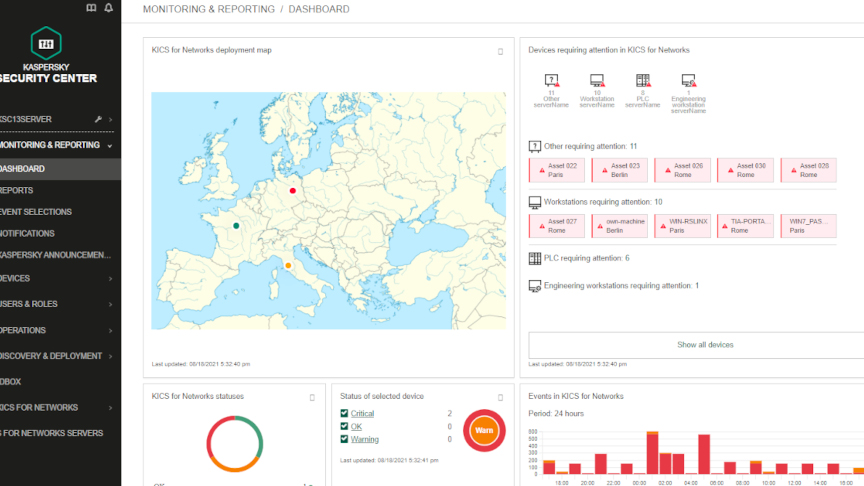Collapse the Monitoring & Reporting section
This screenshot has width=864, height=486.
110,145
